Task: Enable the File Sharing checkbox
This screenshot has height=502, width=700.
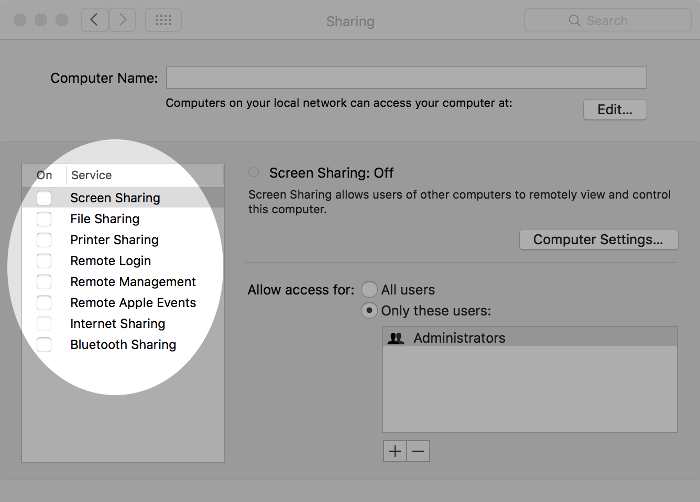Action: pos(44,219)
